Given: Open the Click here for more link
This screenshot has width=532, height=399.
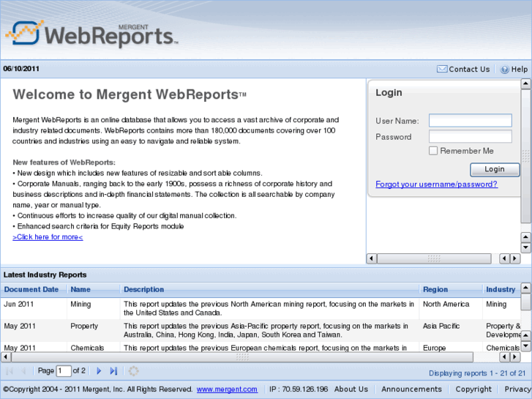Looking at the screenshot, I should [x=48, y=237].
